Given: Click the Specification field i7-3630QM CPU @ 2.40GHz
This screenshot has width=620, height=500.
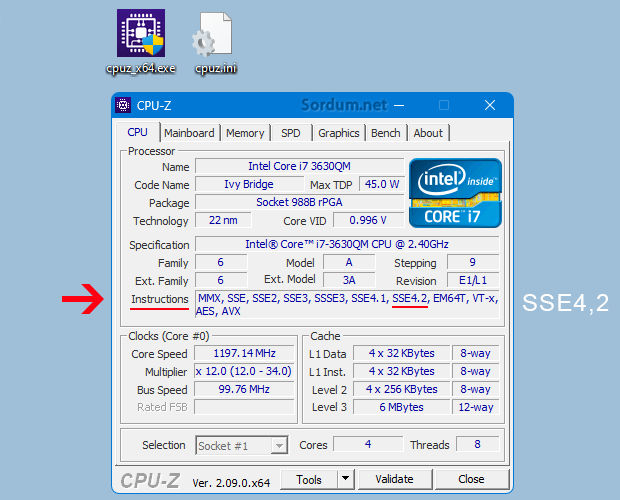Looking at the screenshot, I should coord(347,244).
